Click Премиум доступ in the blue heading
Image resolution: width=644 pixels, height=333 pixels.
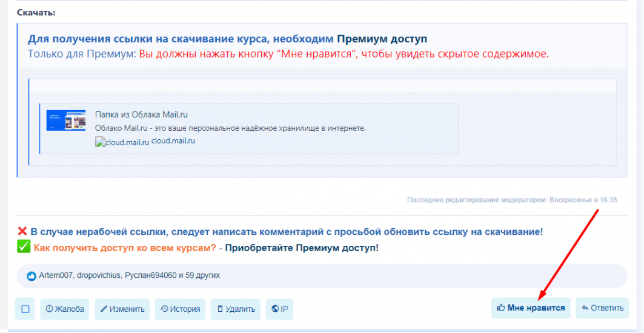pyautogui.click(x=382, y=39)
